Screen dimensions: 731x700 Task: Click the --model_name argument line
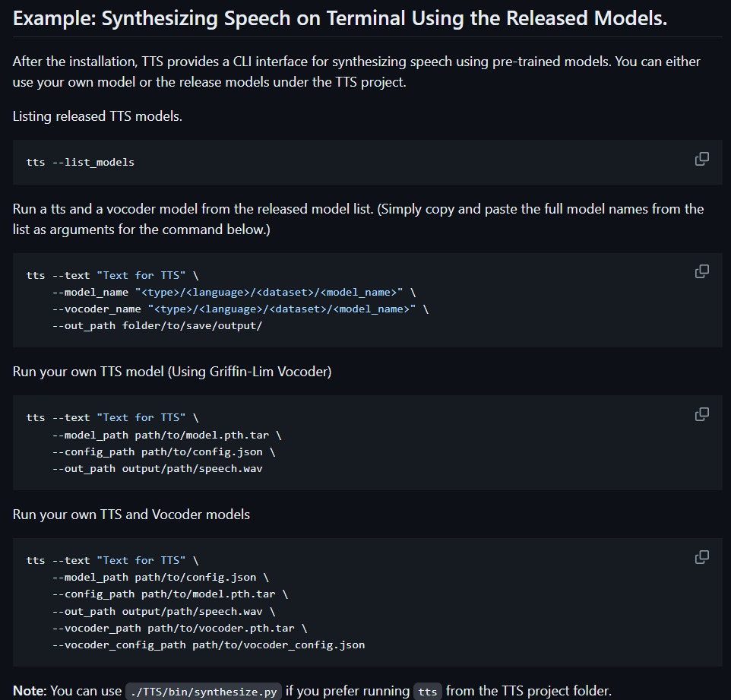click(233, 293)
